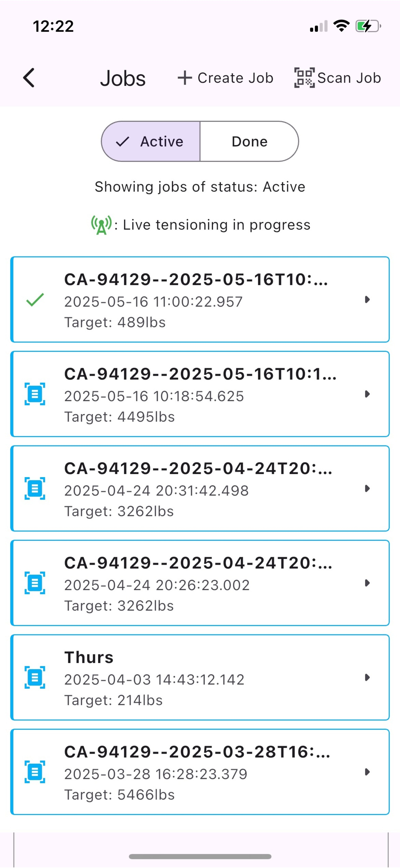Tap the plus icon for Create Job
Image resolution: width=400 pixels, height=868 pixels.
coord(185,78)
